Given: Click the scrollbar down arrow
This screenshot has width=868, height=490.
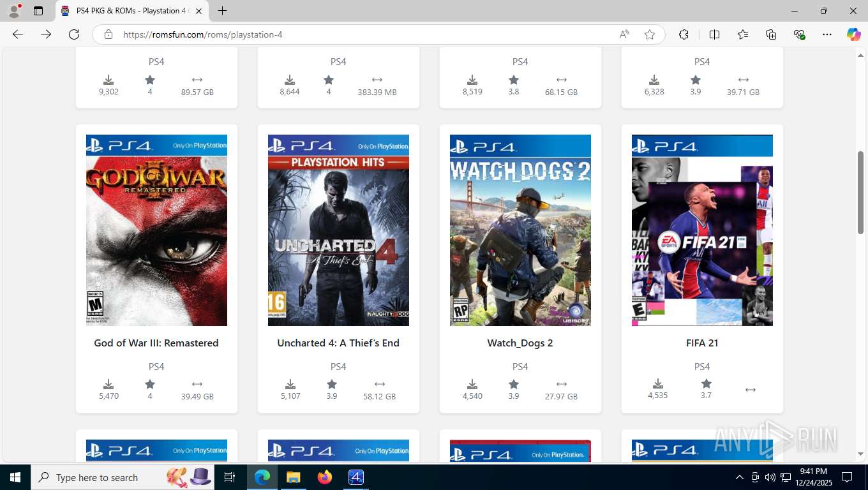Looking at the screenshot, I should [861, 454].
